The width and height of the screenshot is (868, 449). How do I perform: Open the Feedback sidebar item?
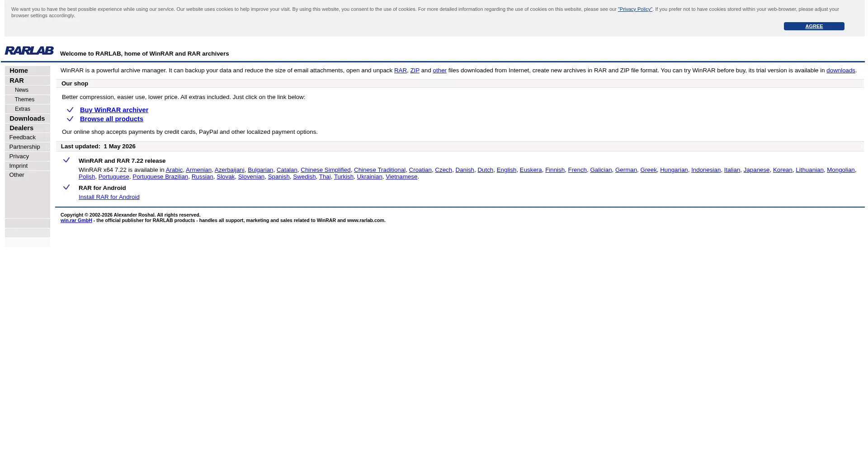(x=22, y=137)
